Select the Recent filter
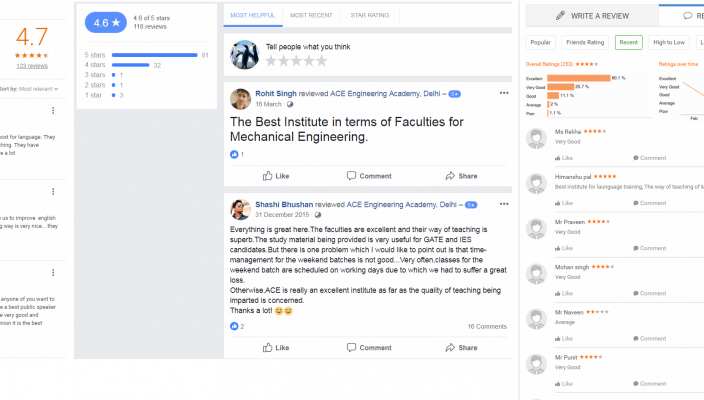 [x=629, y=42]
